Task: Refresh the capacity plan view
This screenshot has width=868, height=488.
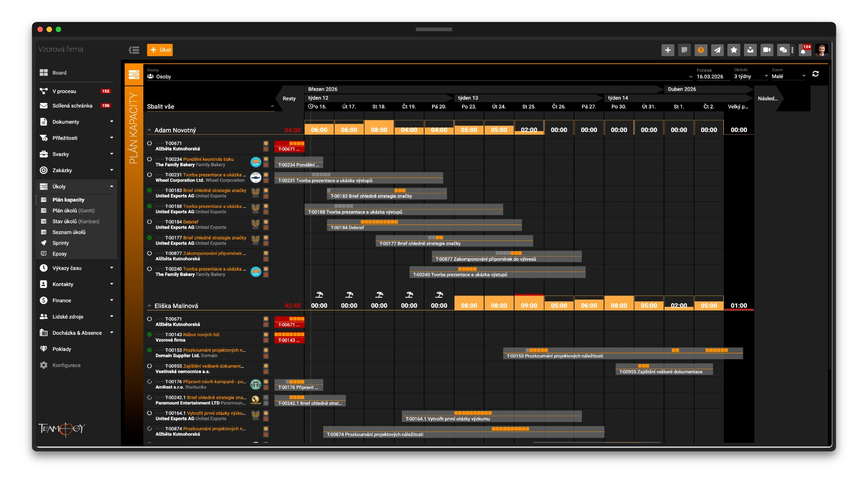Action: click(816, 74)
